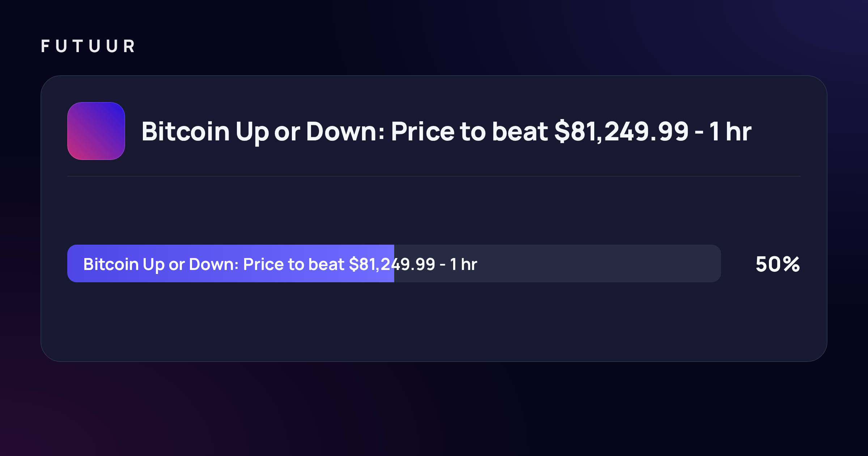Screen dimensions: 868x456
Task: Click the empty card area below the outcome bar
Action: pyautogui.click(x=434, y=321)
